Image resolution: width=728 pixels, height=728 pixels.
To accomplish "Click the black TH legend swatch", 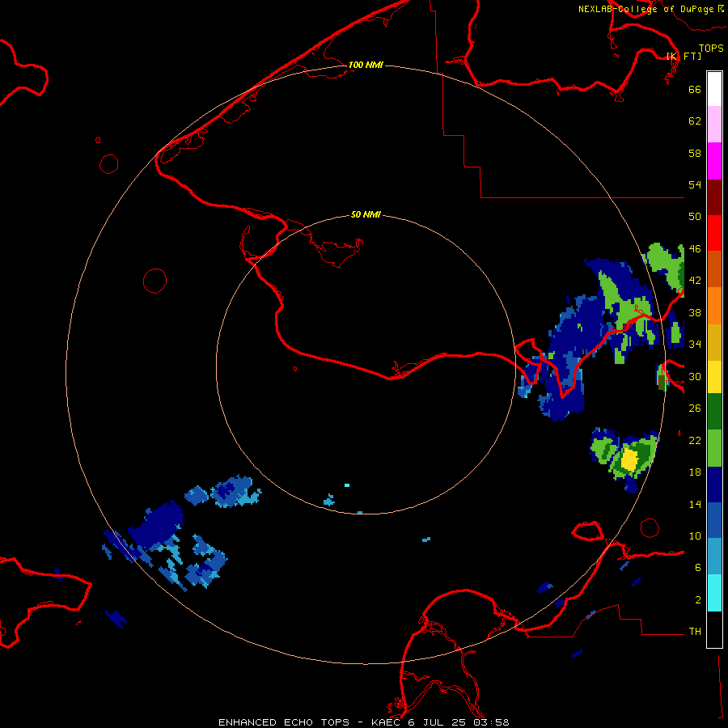I will [714, 629].
